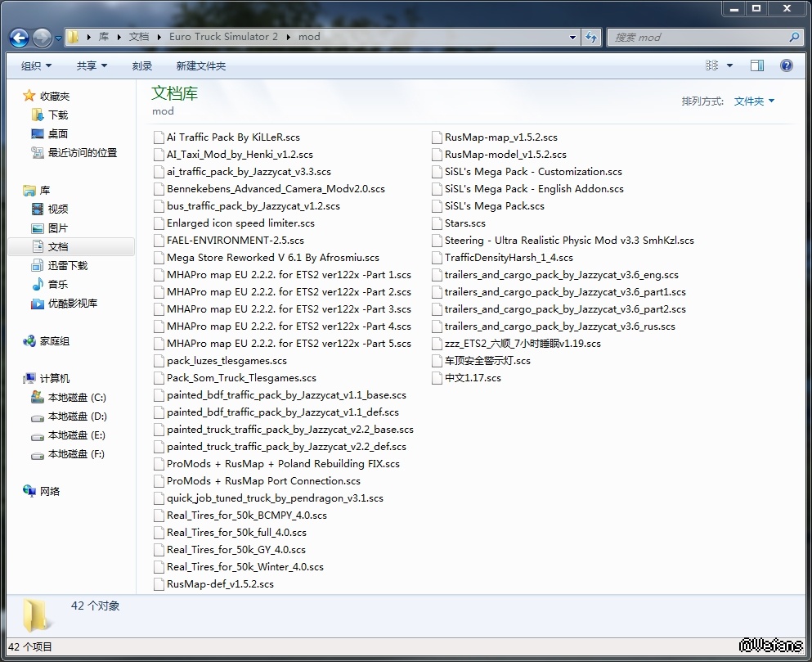Click the Forward navigation arrow

click(42, 38)
